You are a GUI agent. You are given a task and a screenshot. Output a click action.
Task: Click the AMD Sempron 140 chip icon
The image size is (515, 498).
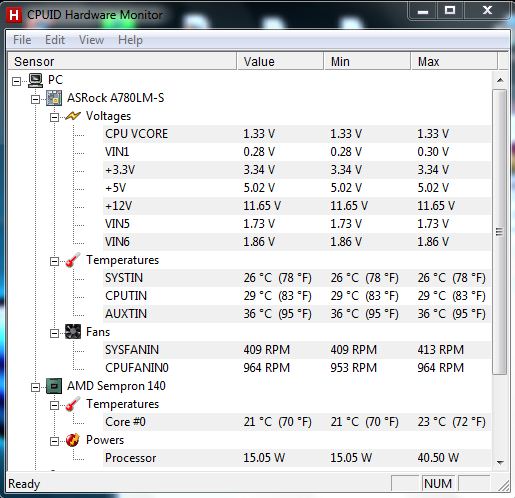(54, 386)
